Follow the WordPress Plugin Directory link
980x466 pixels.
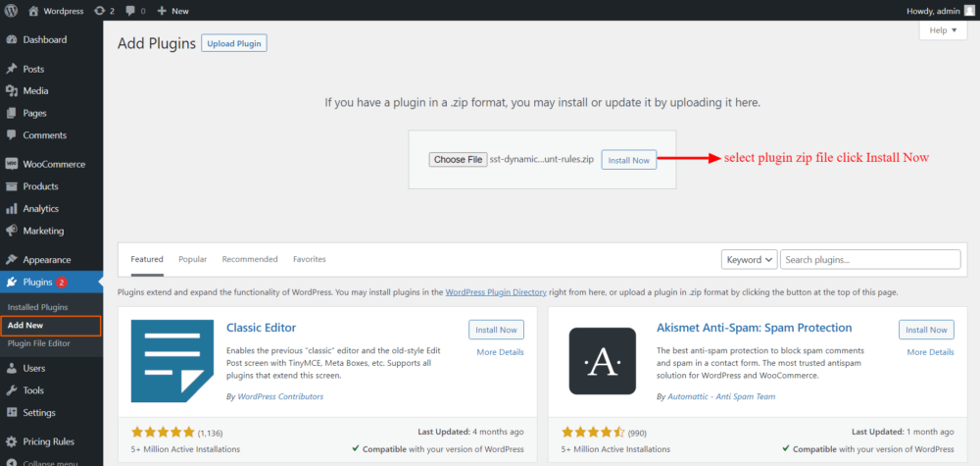click(496, 292)
